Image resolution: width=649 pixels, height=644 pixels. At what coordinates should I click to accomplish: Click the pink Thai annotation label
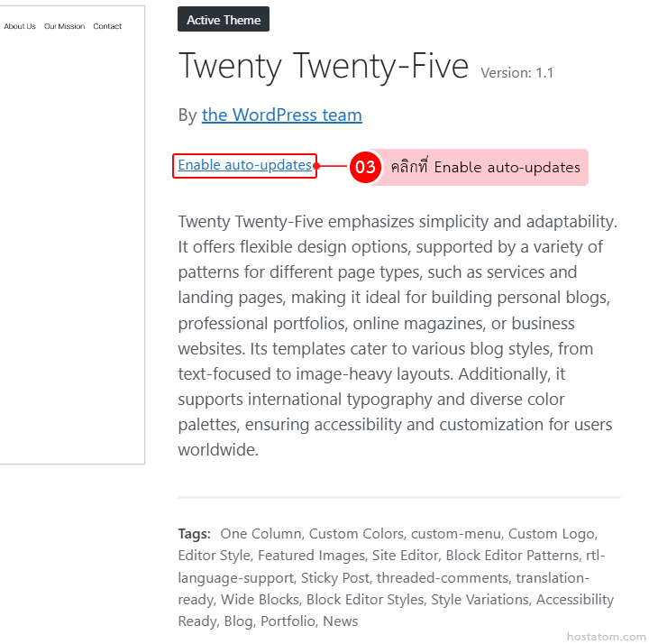(485, 167)
